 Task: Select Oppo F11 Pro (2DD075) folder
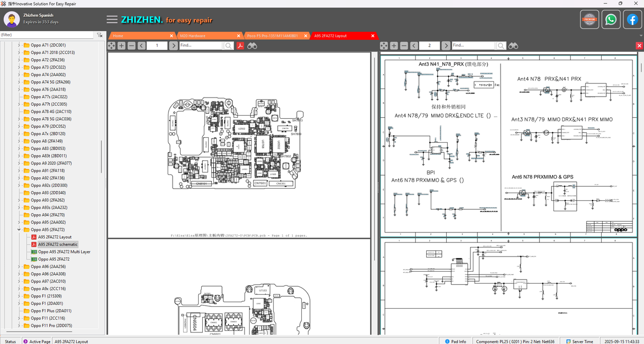pyautogui.click(x=51, y=325)
